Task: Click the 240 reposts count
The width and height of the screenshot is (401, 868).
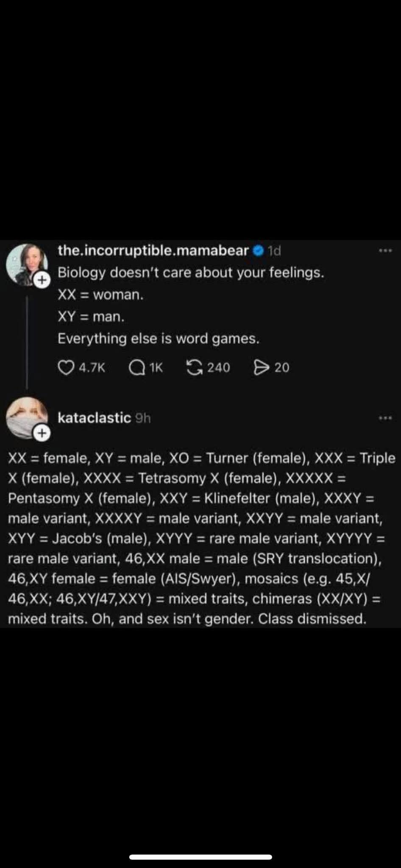Action: [x=218, y=367]
